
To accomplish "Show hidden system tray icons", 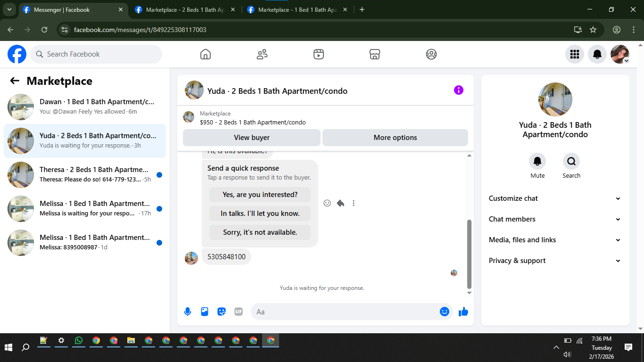I will (556, 347).
